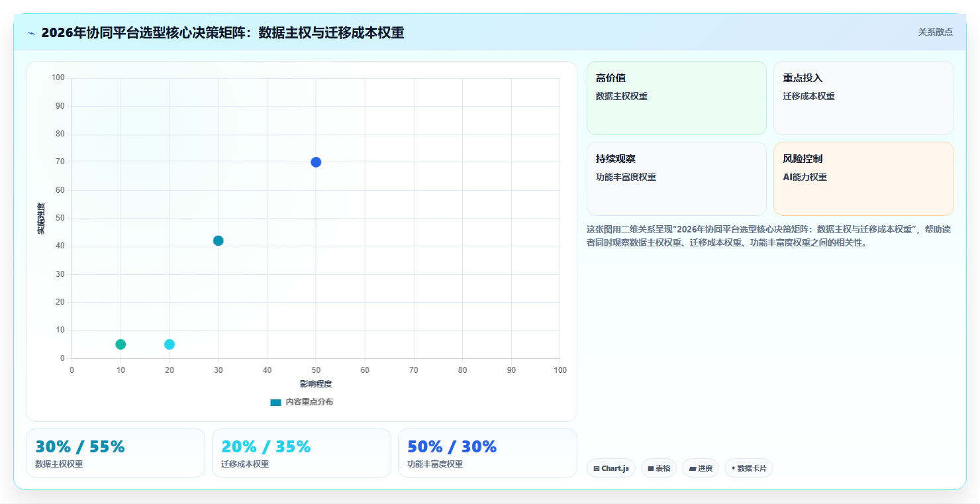Click the x-axis tick label 60
This screenshot has height=504, width=980.
[365, 370]
